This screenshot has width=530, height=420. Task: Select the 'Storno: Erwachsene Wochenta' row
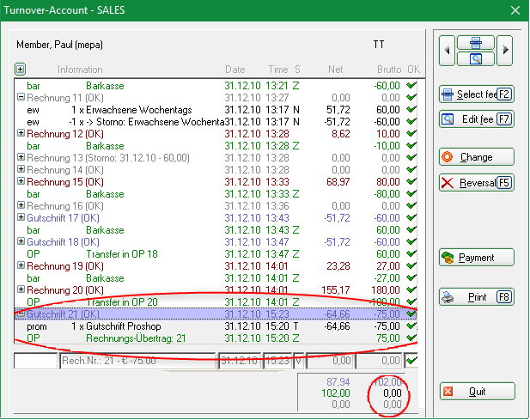pyautogui.click(x=216, y=122)
